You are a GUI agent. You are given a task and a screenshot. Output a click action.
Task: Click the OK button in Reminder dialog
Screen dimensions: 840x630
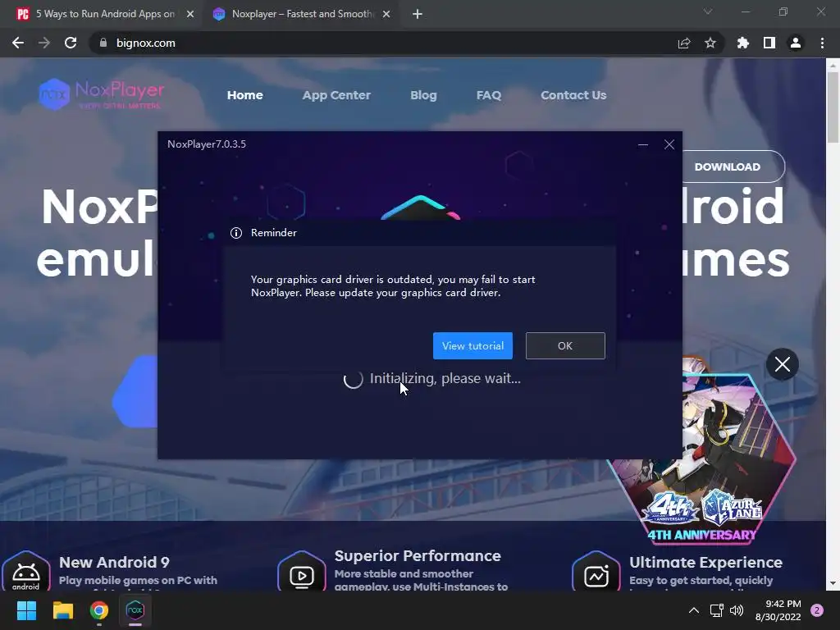click(565, 345)
